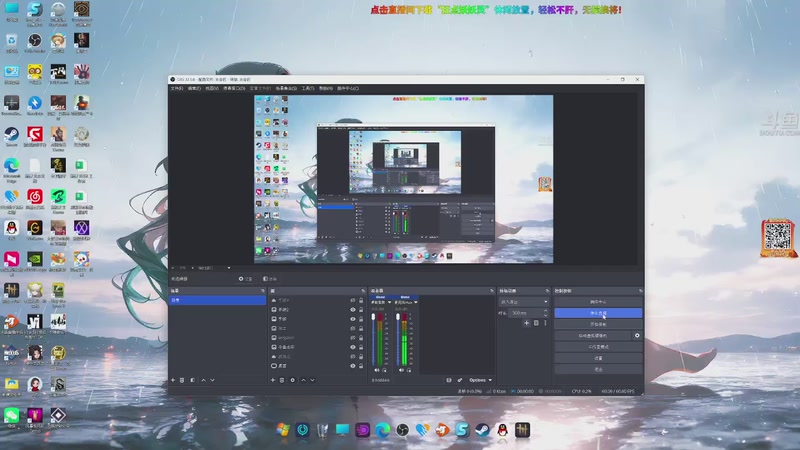Viewport: 800px width, 450px height.
Task: Click the first mixer channel's volume fader
Action: pos(373,317)
